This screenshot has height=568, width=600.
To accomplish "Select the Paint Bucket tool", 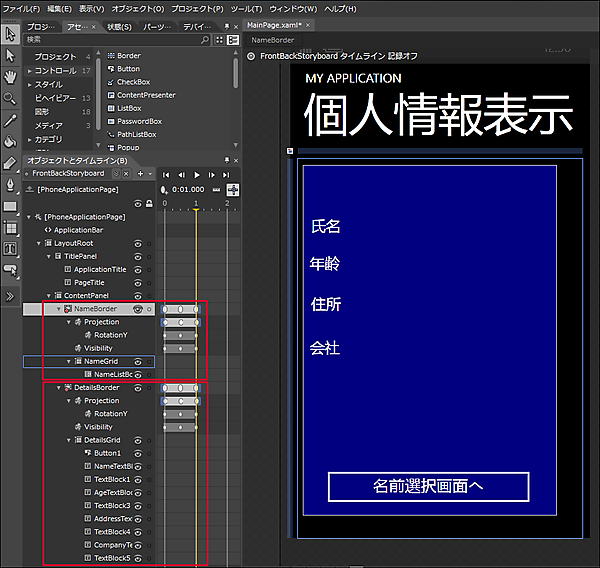I will coord(10,141).
